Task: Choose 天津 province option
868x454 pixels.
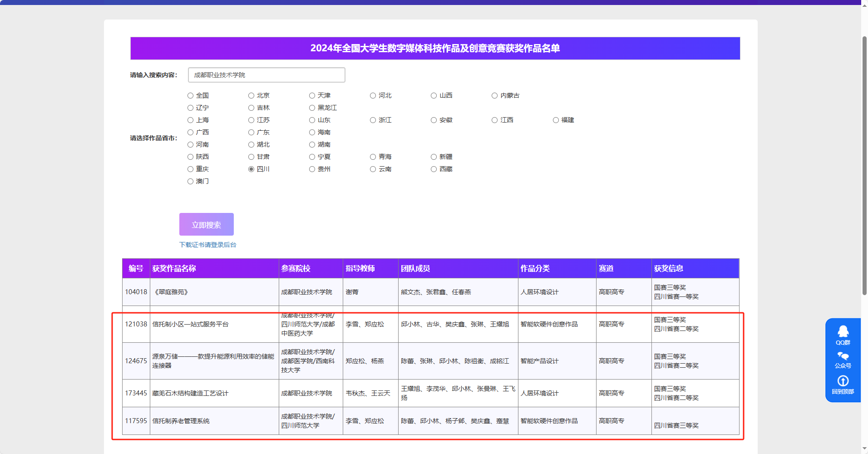Action: click(312, 95)
